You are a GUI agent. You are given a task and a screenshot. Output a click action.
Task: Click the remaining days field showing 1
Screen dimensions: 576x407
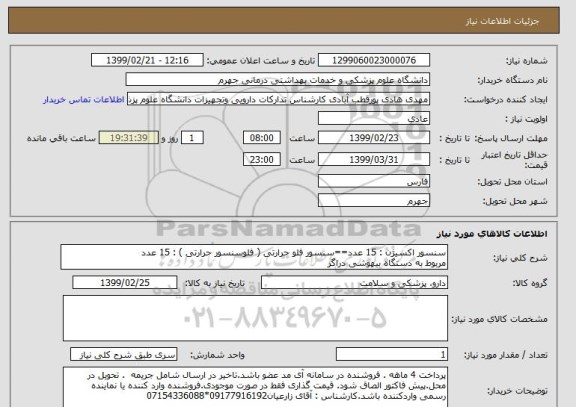[192, 138]
